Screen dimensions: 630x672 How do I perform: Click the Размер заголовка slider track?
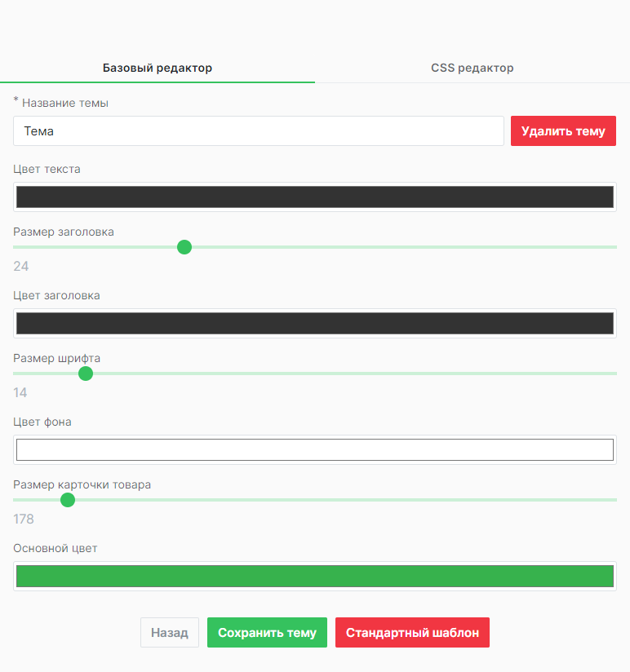(x=408, y=247)
